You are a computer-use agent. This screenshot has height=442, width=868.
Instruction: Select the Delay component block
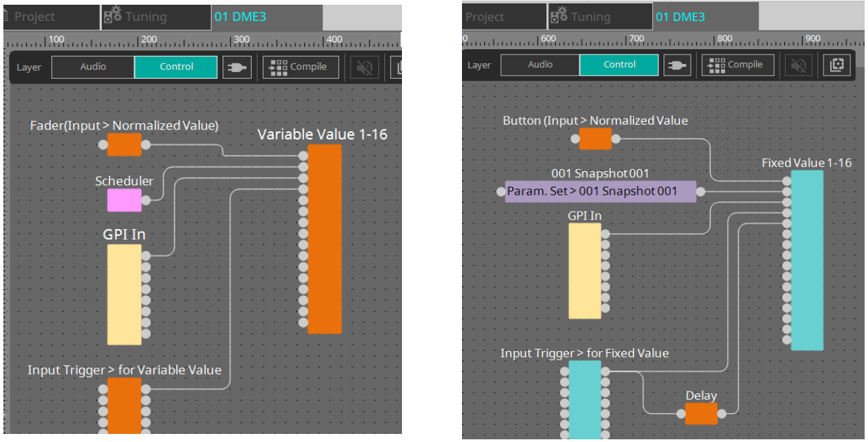(x=701, y=414)
